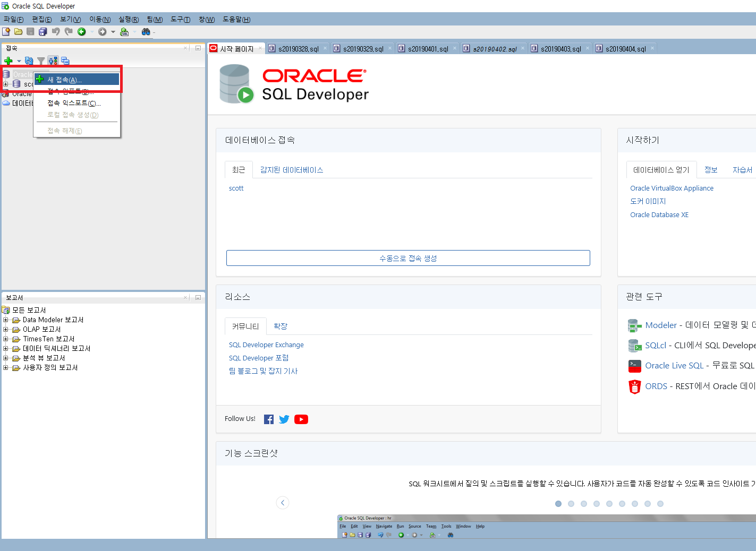Open the 도움말(H) menu
This screenshot has height=551, width=756.
(236, 19)
